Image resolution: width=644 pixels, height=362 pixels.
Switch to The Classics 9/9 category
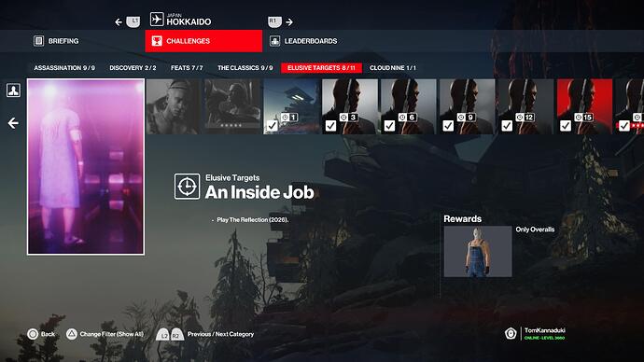[245, 68]
